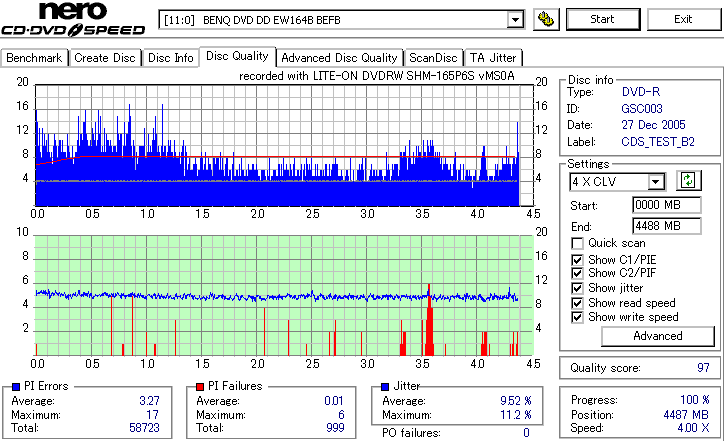Open the drive selection dropdown arrow
This screenshot has width=724, height=441.
[x=515, y=20]
